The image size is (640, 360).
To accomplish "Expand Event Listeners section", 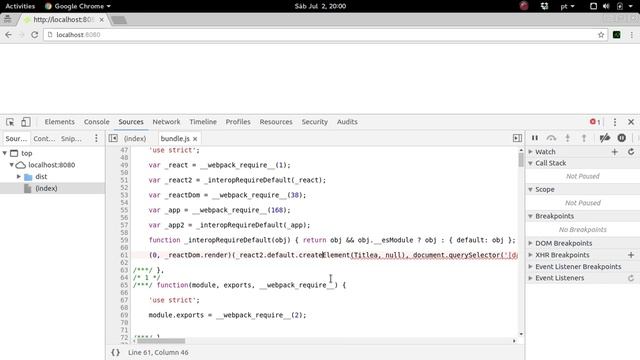I will [531, 278].
